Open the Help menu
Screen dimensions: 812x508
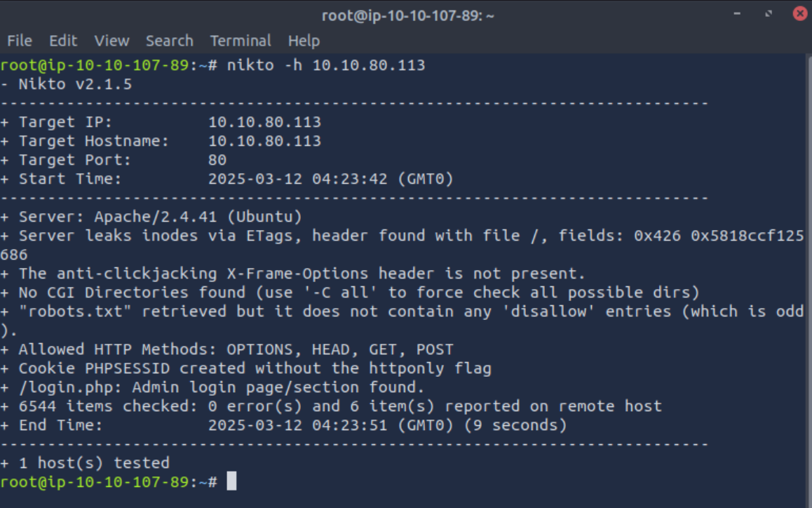pyautogui.click(x=304, y=41)
